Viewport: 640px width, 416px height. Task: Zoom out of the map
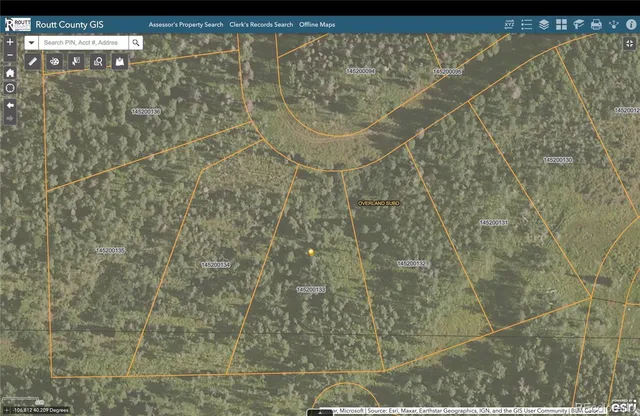(10, 57)
